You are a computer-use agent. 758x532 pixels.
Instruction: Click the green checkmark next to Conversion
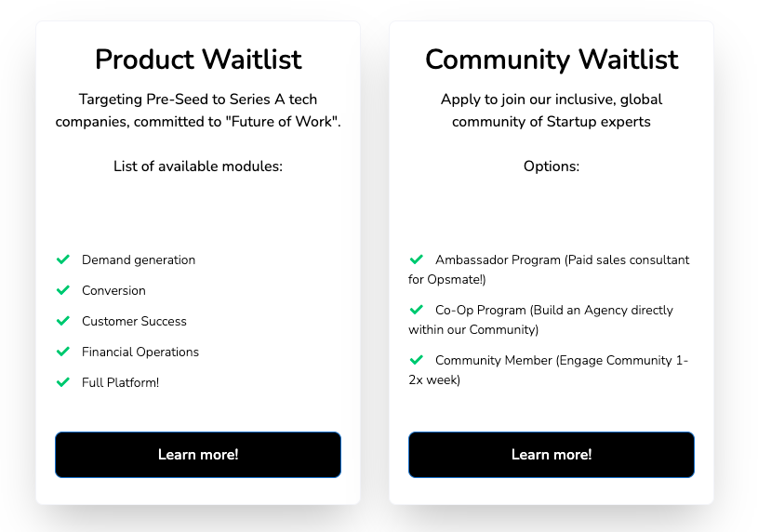coord(63,290)
